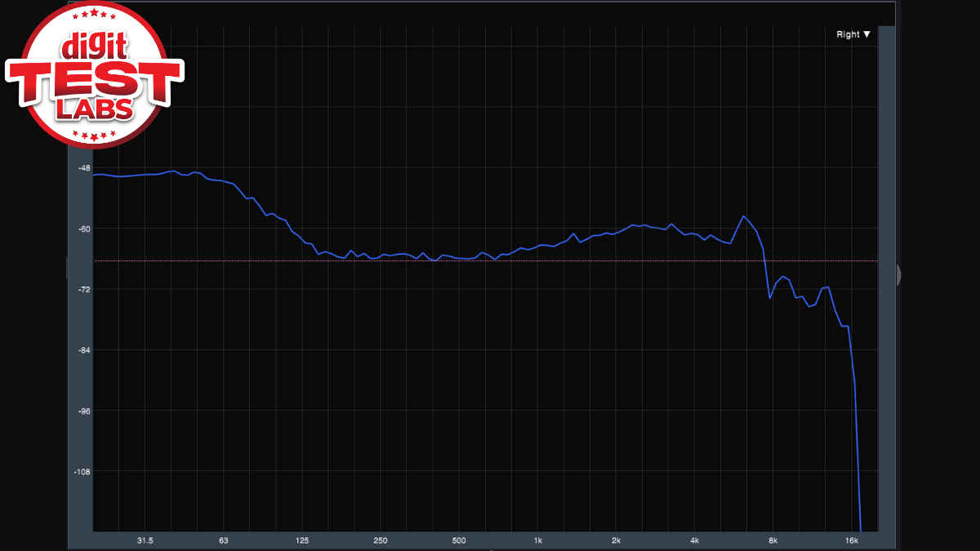Click the -108 label on the level axis
980x551 pixels.
click(x=81, y=472)
